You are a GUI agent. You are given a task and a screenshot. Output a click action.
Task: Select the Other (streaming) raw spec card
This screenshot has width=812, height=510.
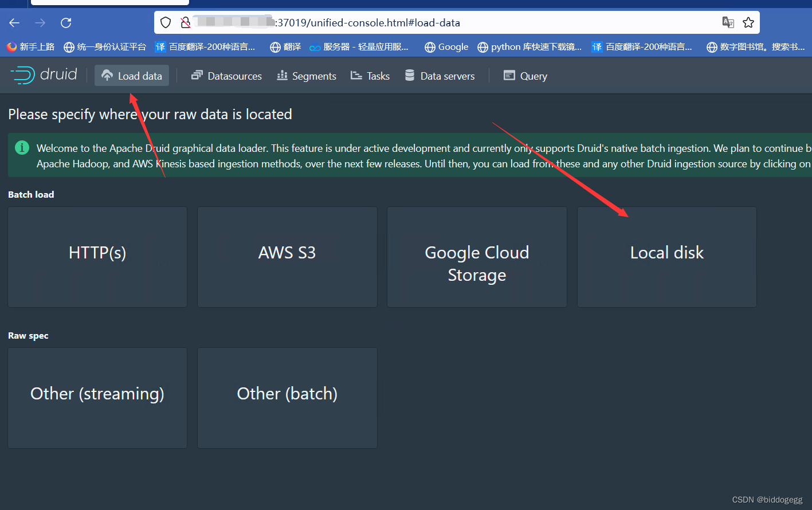pos(97,398)
